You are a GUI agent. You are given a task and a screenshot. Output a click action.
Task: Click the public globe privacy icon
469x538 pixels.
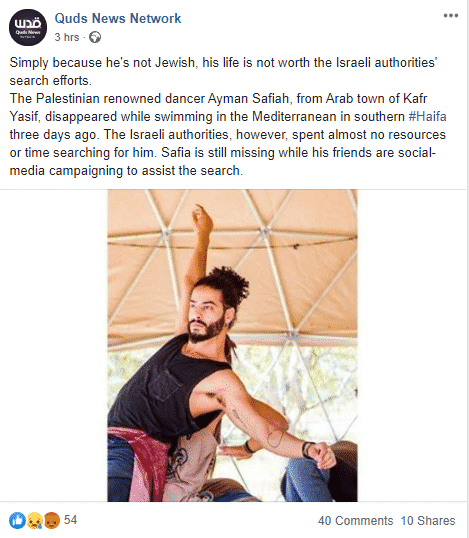pos(95,37)
